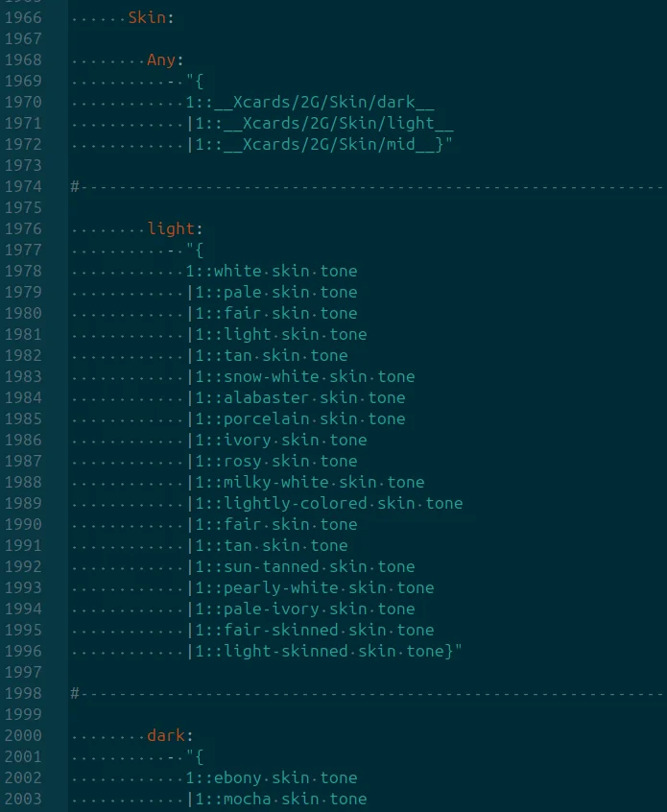This screenshot has height=812, width=667.
Task: Click the 'light:' key
Action: pyautogui.click(x=175, y=228)
